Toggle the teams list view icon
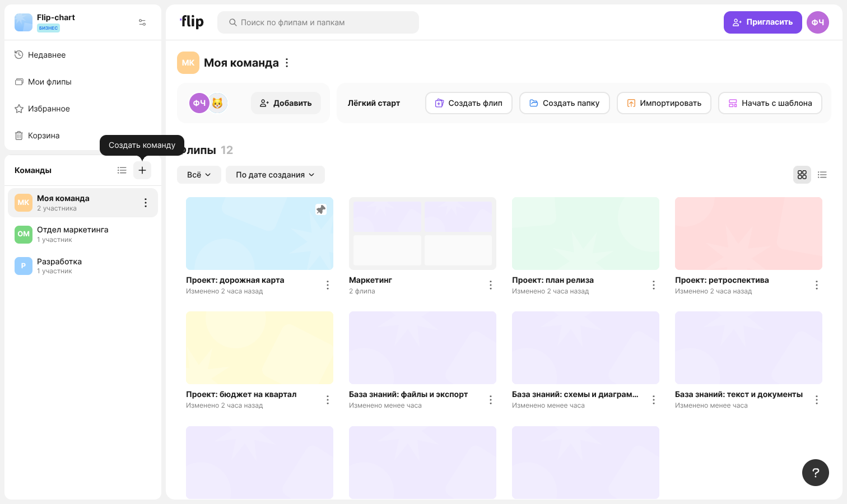847x504 pixels. [122, 170]
